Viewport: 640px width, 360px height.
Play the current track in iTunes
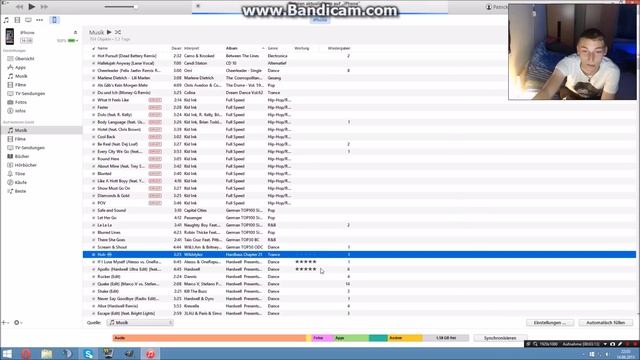coord(31,7)
